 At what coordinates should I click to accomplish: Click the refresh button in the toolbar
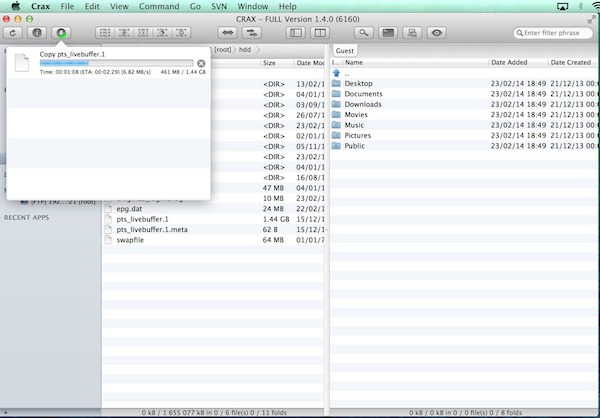14,33
